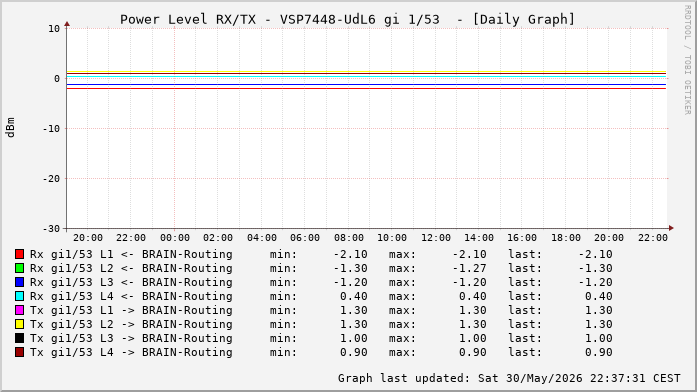Click the blue Rx L3 legend swatch
697x392 pixels.
coord(19,282)
